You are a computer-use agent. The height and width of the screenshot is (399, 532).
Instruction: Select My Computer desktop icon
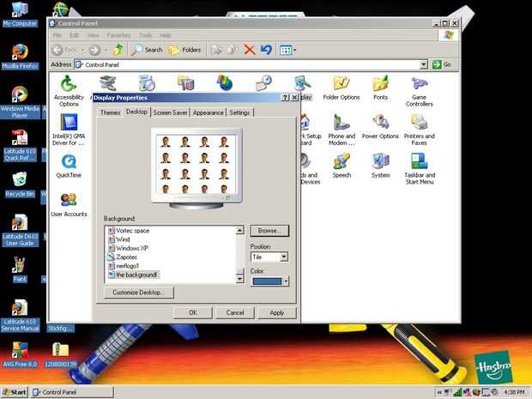tap(20, 15)
